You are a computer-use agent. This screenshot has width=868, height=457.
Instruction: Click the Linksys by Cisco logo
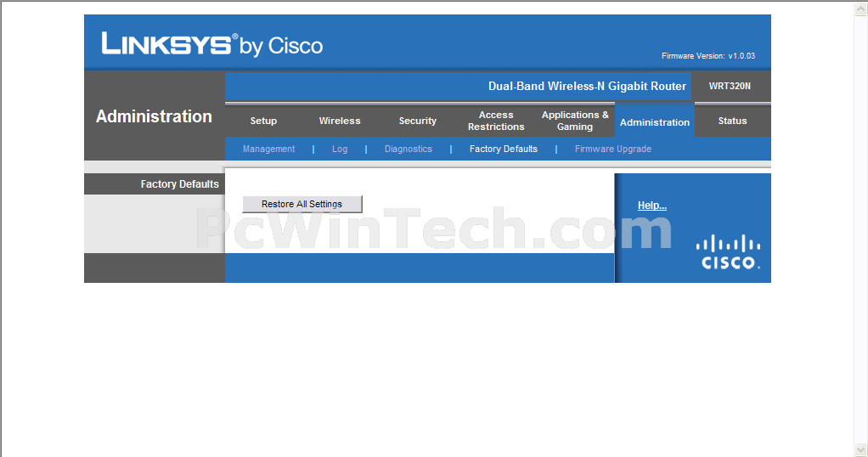point(212,44)
